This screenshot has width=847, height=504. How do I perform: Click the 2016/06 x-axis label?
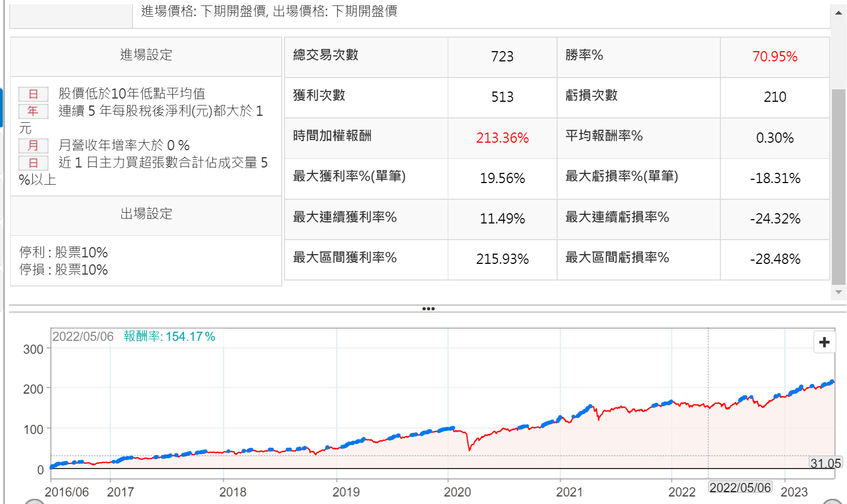coord(67,492)
